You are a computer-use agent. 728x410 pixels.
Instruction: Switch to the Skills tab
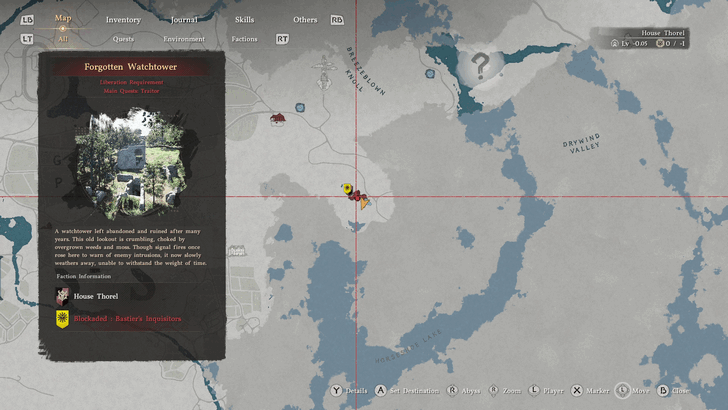(244, 20)
